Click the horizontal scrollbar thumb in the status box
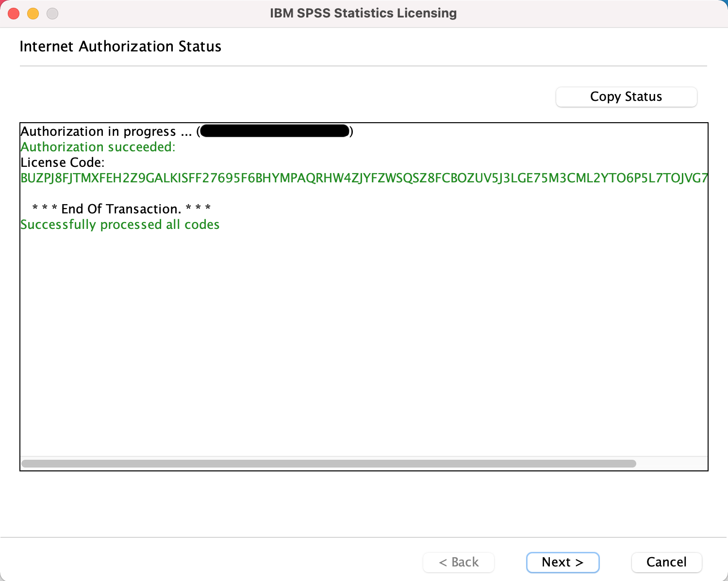 point(329,464)
